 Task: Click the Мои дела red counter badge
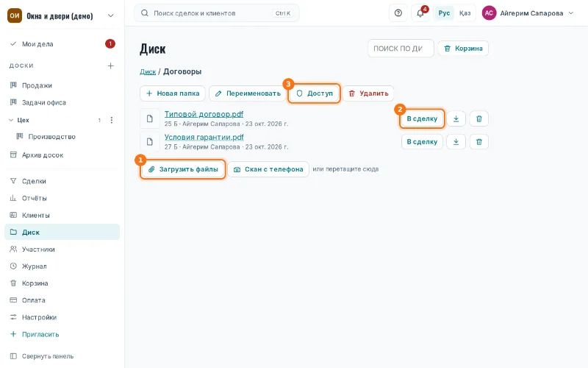click(110, 44)
